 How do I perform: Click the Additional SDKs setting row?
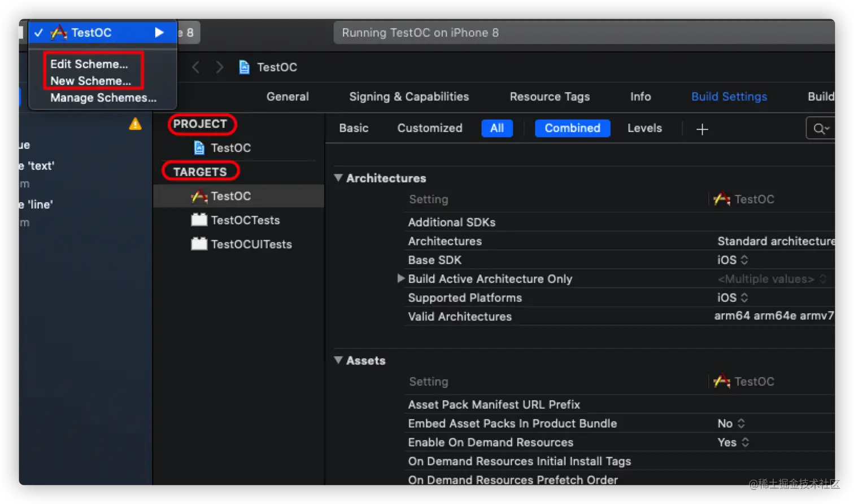click(x=620, y=222)
